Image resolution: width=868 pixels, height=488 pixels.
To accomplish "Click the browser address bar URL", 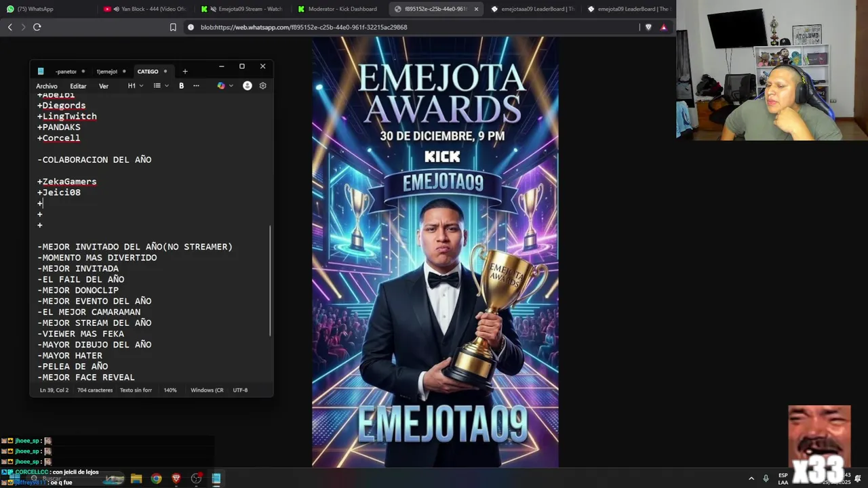I will pos(304,27).
